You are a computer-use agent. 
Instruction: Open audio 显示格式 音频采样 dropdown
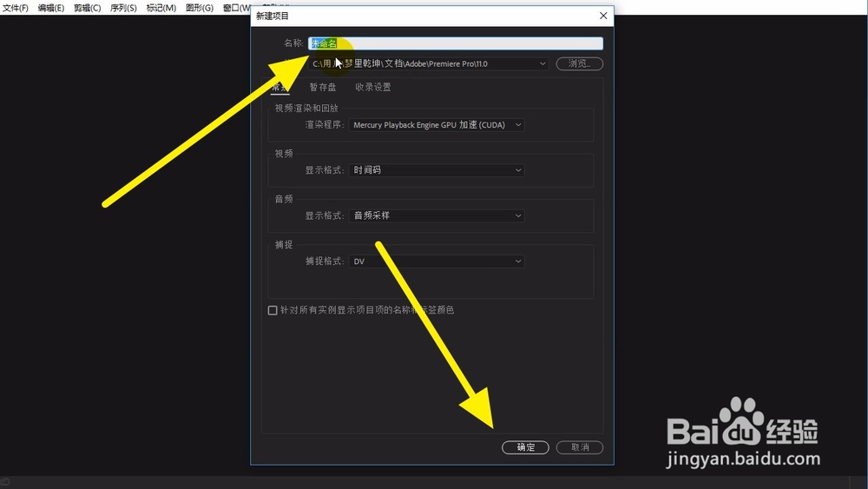pyautogui.click(x=437, y=215)
